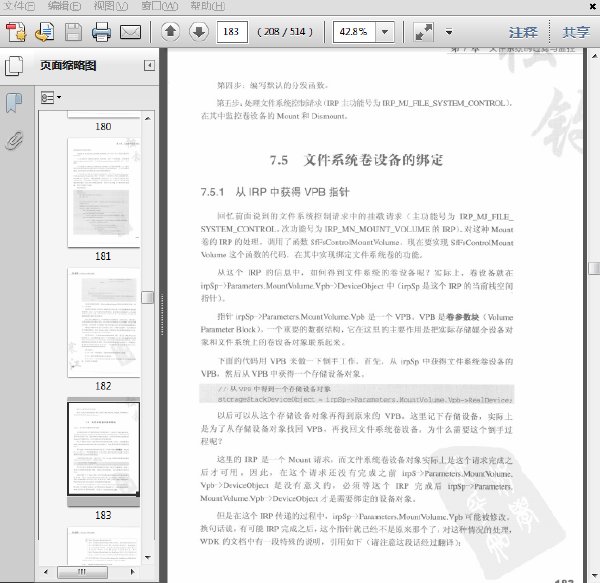Viewport: 600px width, 583px height.
Task: Select page 181 thumbnail
Action: tap(104, 192)
